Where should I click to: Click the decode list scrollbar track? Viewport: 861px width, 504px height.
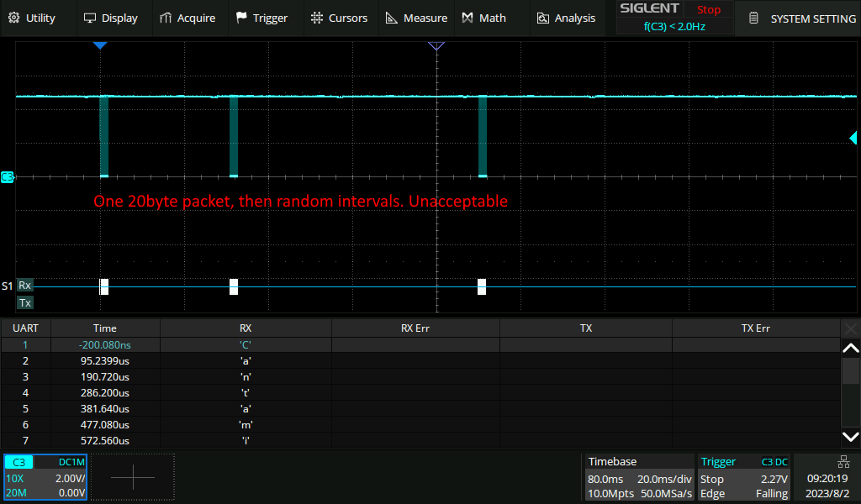click(851, 392)
